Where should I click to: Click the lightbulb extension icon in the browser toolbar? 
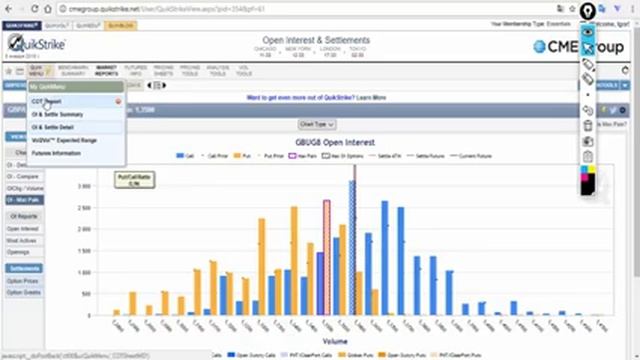588,11
